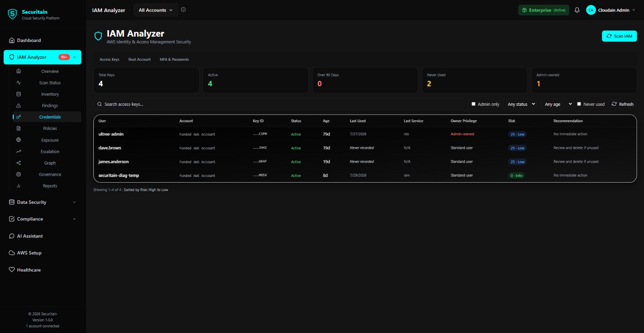Sort by the Age column header
The image size is (644, 333).
click(x=326, y=121)
